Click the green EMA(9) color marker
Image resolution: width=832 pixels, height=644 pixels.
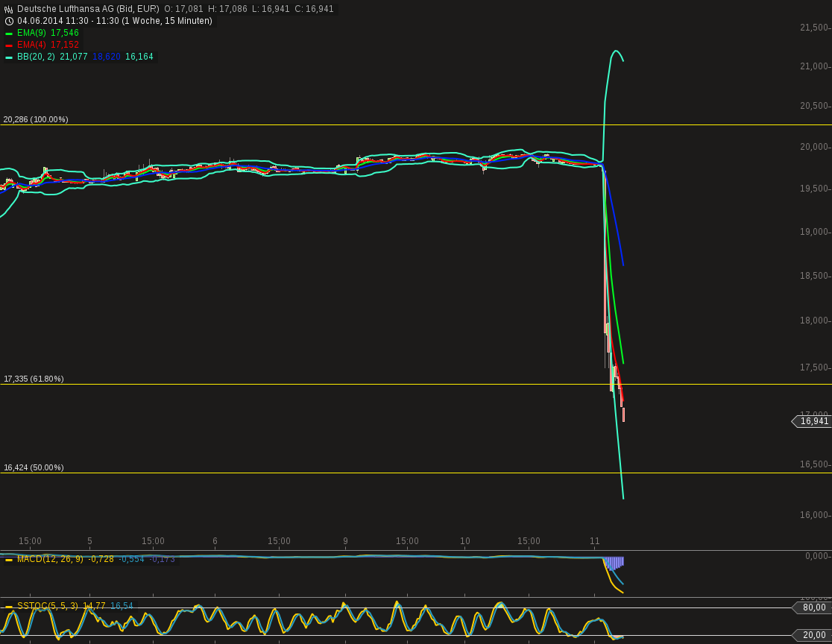9,34
